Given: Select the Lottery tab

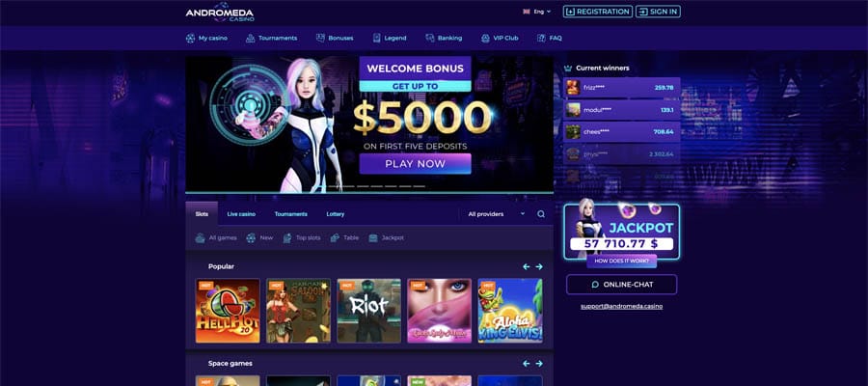Looking at the screenshot, I should [x=335, y=214].
